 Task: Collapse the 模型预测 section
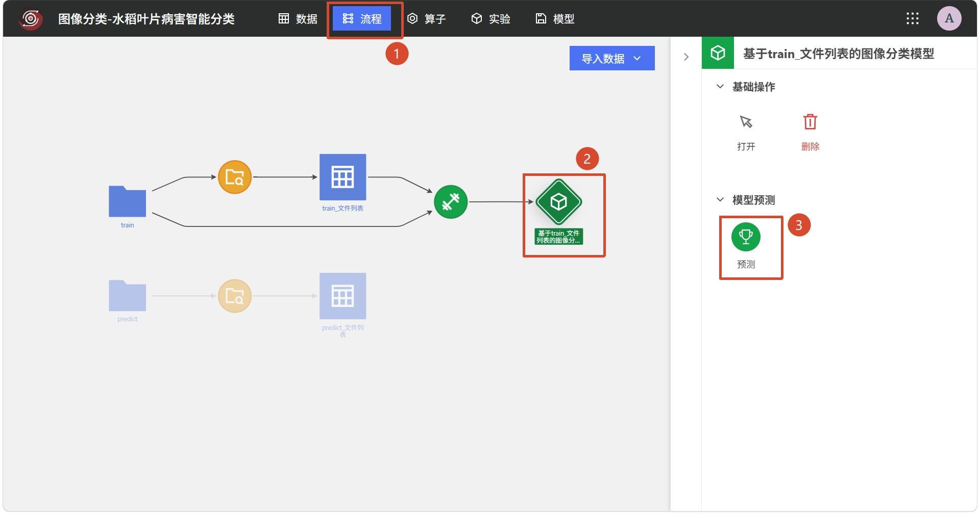pyautogui.click(x=720, y=200)
